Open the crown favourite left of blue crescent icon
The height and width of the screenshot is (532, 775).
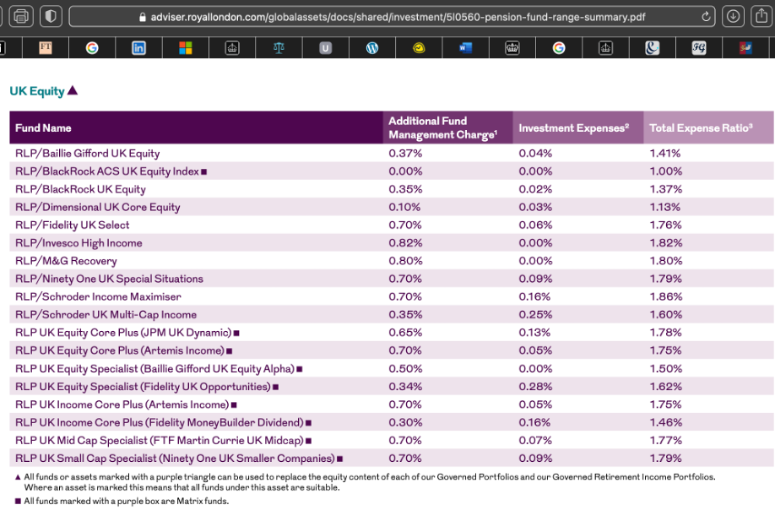(605, 48)
